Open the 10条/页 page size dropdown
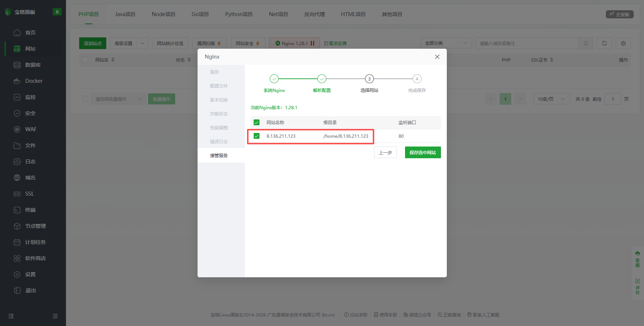 click(551, 99)
